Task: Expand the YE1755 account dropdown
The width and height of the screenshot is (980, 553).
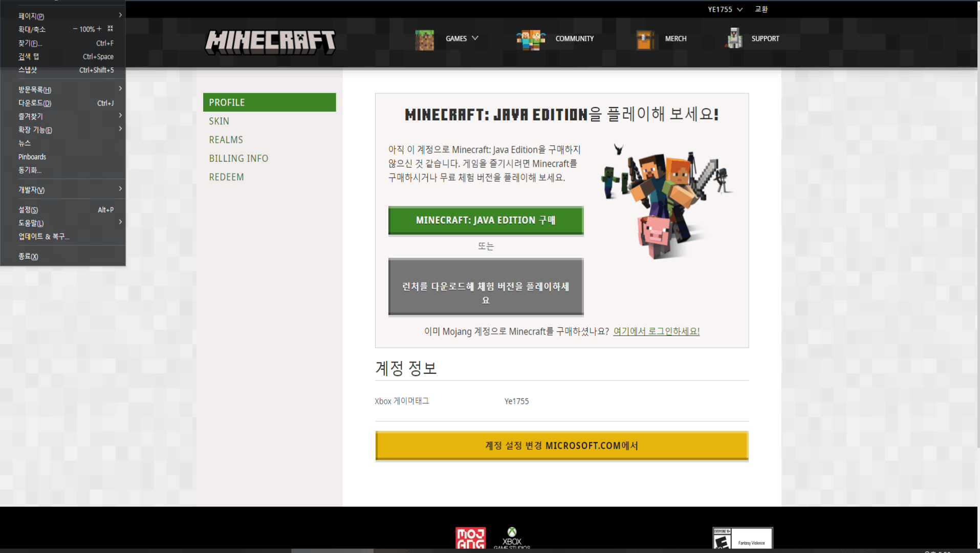Action: (725, 9)
